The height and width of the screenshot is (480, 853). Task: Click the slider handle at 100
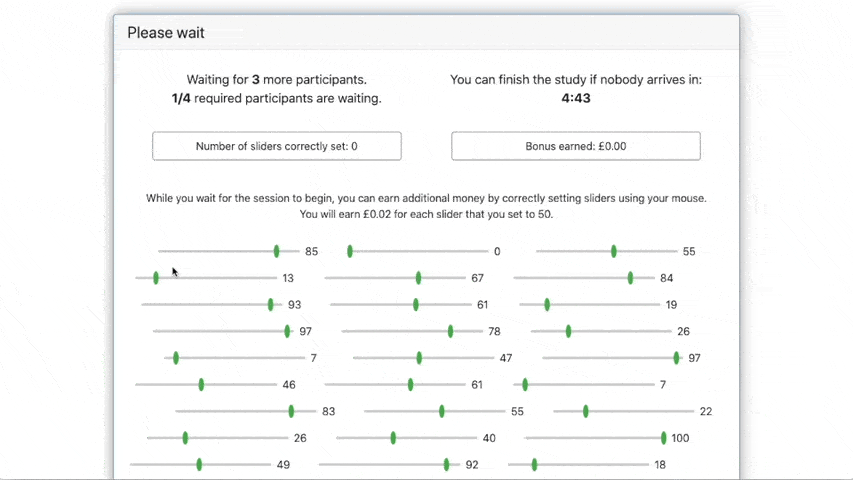[x=663, y=438]
